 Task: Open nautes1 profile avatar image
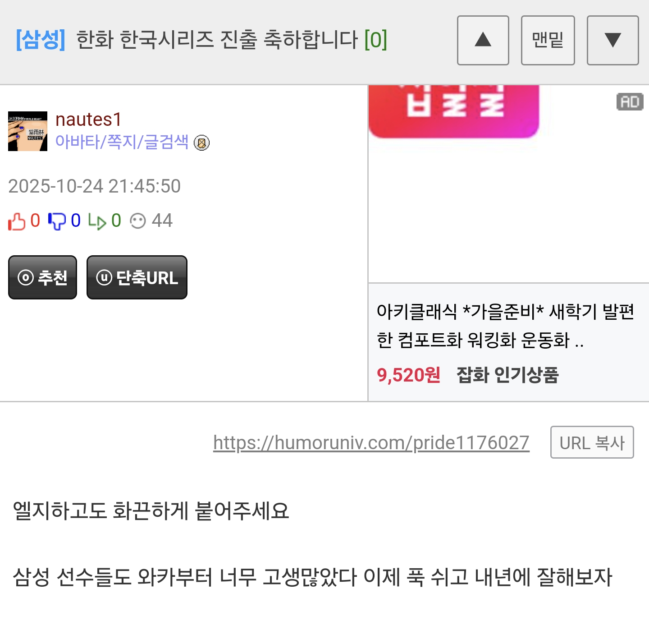27,131
